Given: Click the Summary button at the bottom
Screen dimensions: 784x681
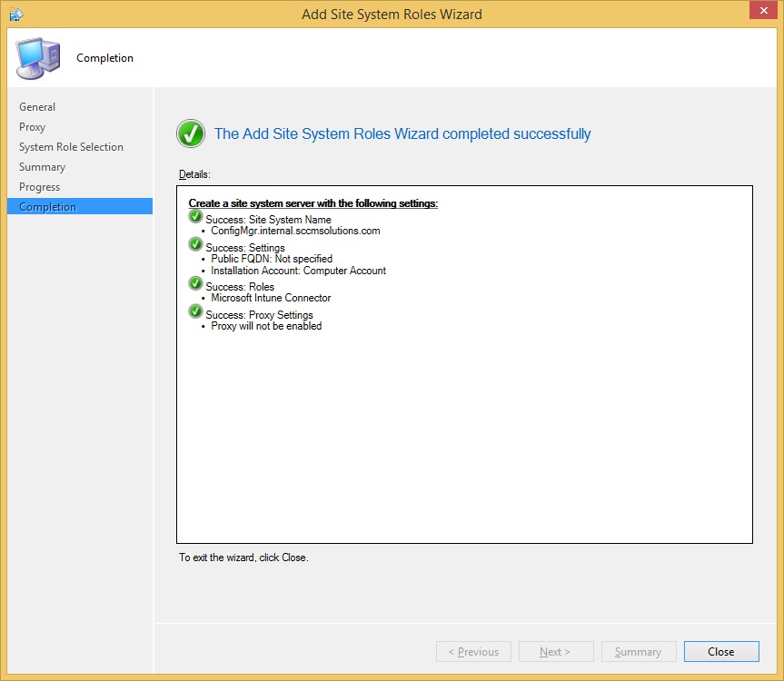Looking at the screenshot, I should [638, 652].
